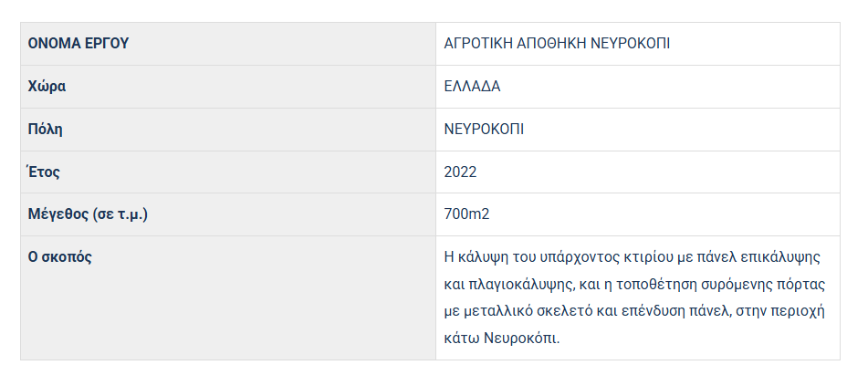
Task: Select the Ο σκοπός label cell
Action: tap(60, 256)
